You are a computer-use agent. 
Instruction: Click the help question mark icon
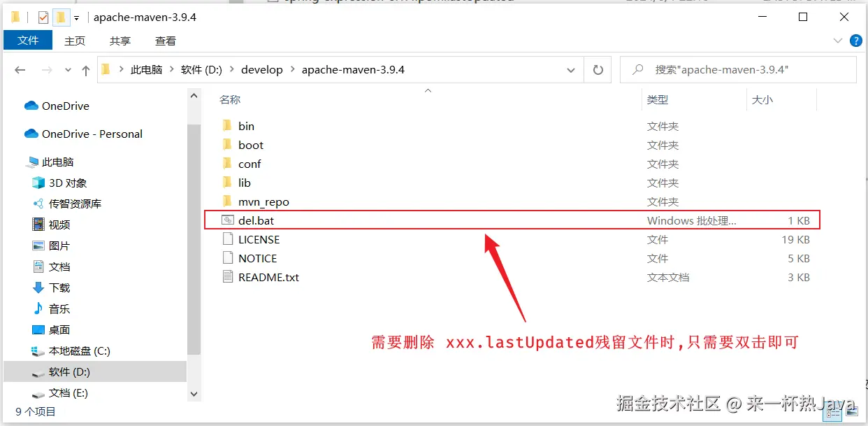click(855, 41)
